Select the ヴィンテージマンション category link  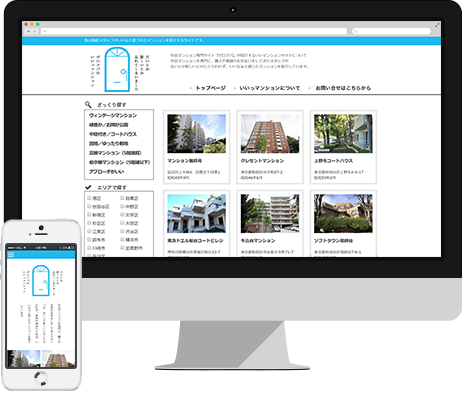pos(113,115)
